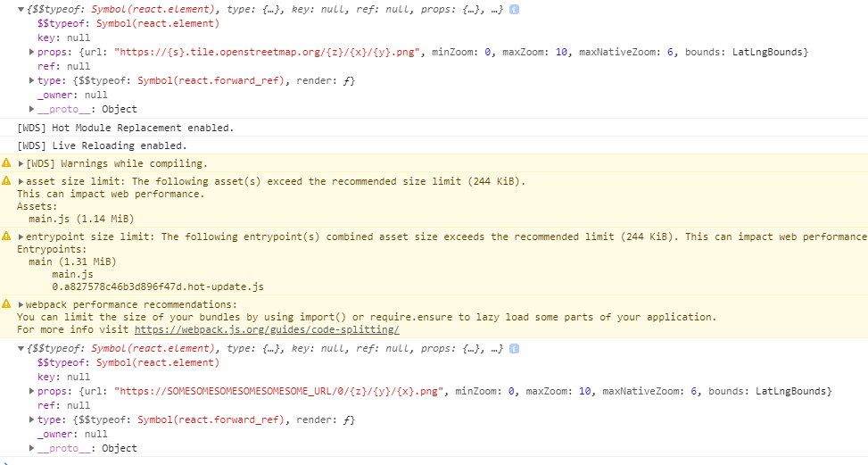Screen dimensions: 868x465
Task: Expand the 'entrypoint size limit' warning
Action: point(21,237)
